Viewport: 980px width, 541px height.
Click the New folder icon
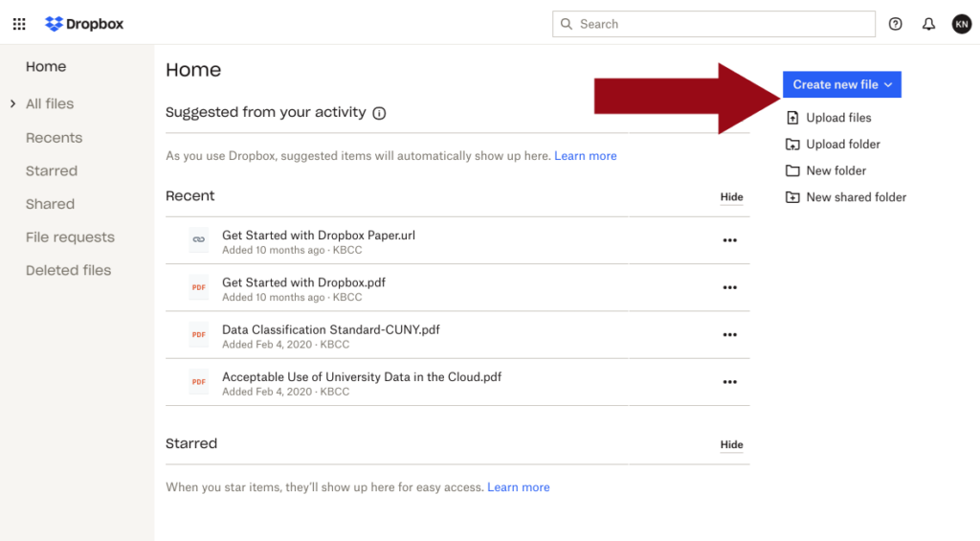point(792,170)
